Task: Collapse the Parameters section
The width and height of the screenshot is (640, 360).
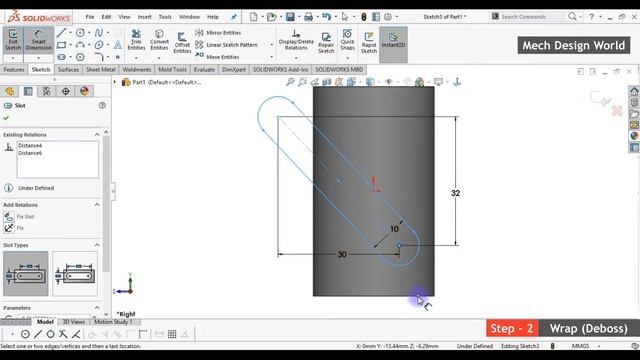Action: coord(97,308)
